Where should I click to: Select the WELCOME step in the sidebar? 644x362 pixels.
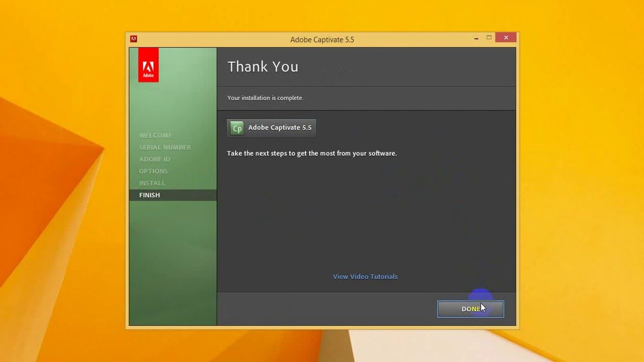click(x=155, y=135)
